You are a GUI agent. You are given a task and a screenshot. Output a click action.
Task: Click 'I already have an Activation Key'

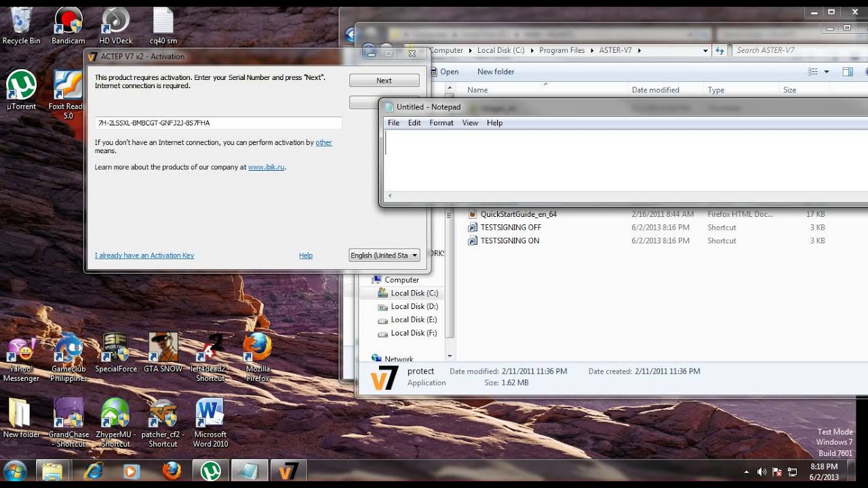144,256
